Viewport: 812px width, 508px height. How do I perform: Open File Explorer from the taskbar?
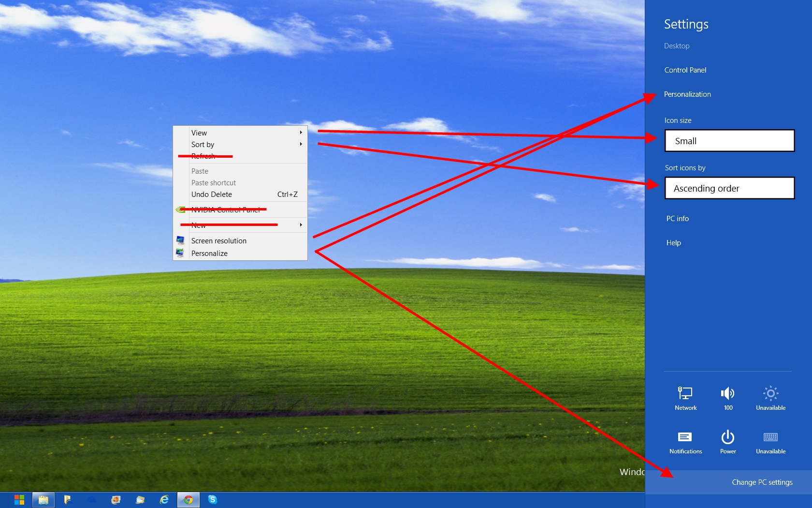pyautogui.click(x=43, y=500)
